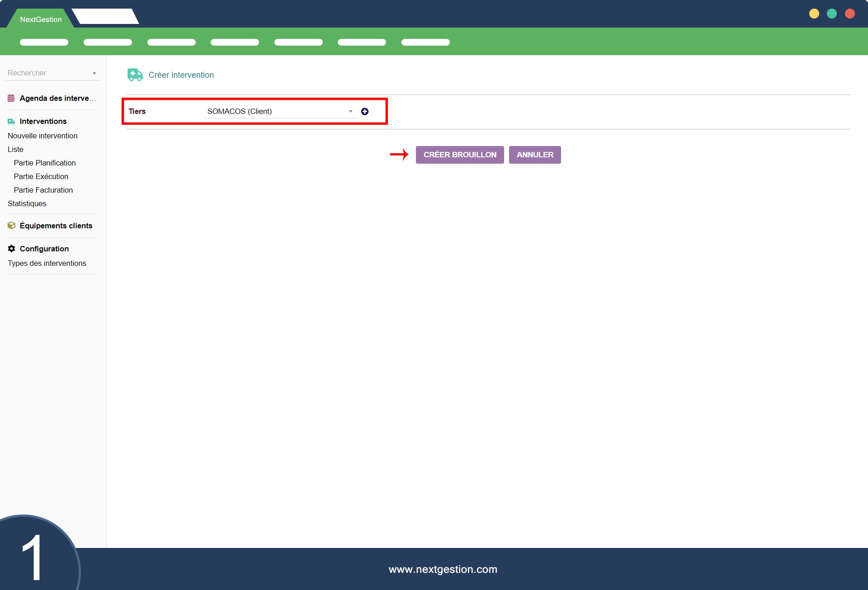
Task: Expand the Rechercher dropdown arrow
Action: click(x=94, y=73)
